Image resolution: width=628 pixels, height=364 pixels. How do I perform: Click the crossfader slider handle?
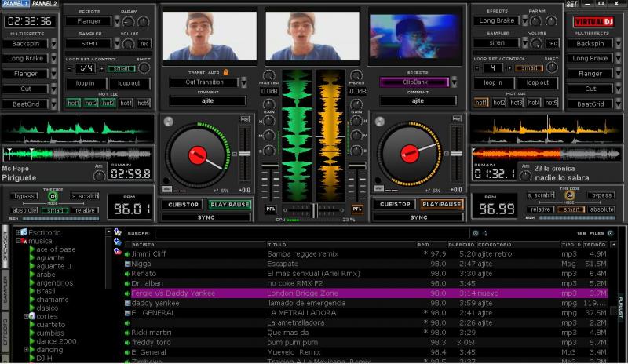pyautogui.click(x=315, y=209)
